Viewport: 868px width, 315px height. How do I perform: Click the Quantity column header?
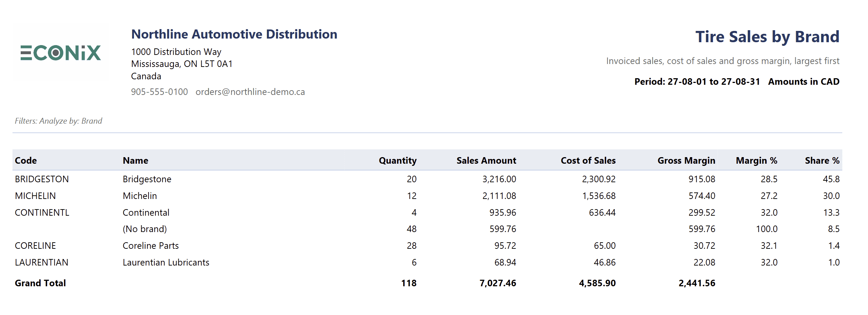398,160
